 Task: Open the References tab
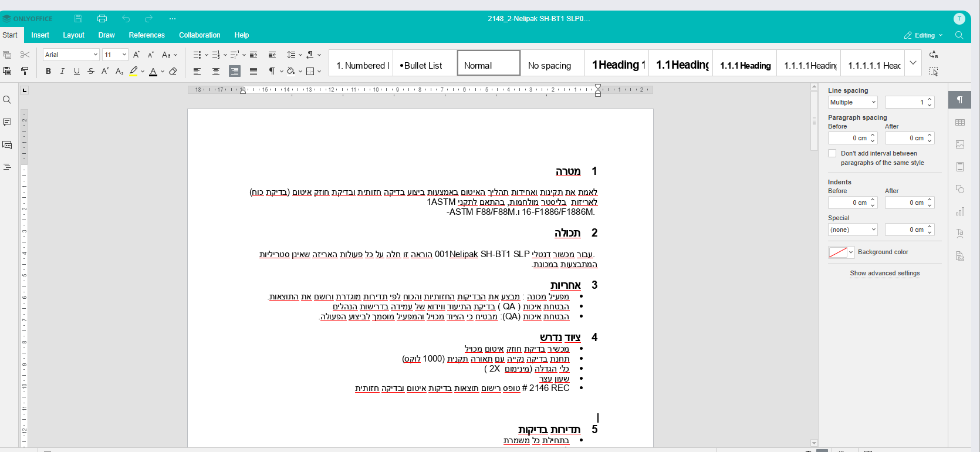tap(147, 35)
